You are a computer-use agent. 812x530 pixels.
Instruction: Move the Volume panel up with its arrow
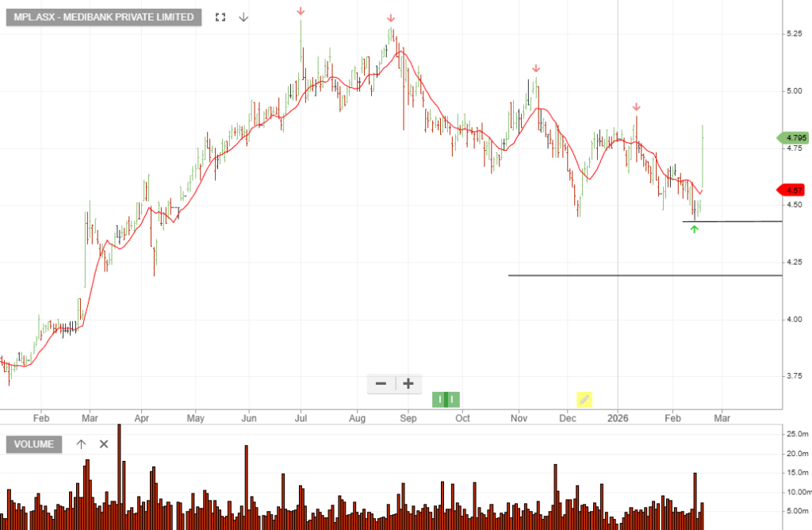click(81, 444)
